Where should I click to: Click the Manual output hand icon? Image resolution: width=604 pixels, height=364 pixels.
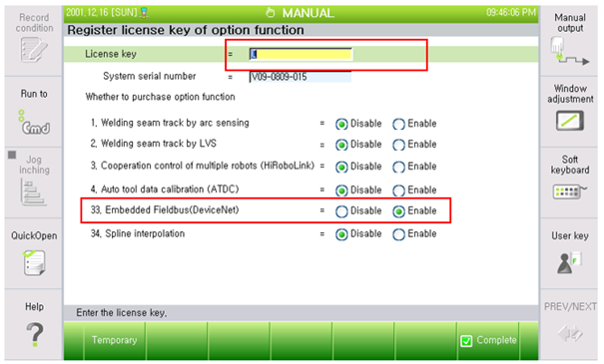pyautogui.click(x=569, y=51)
